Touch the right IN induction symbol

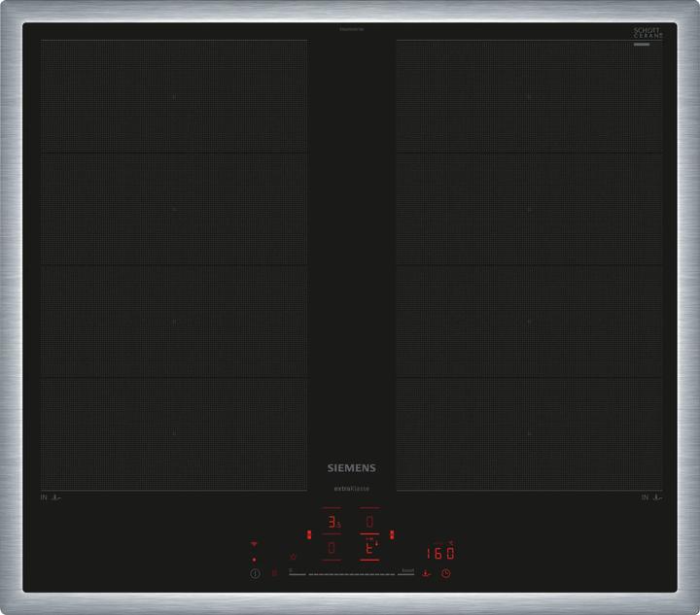pyautogui.click(x=650, y=497)
